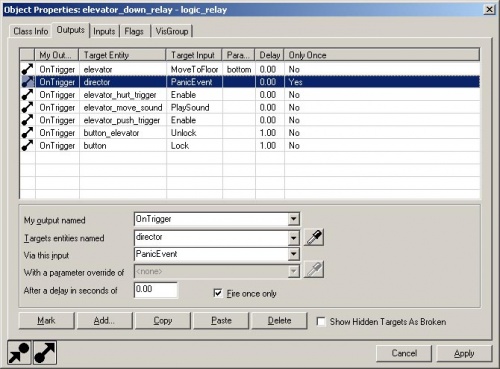Open My output named dropdown
Viewport: 500px width, 369px height.
(x=293, y=219)
